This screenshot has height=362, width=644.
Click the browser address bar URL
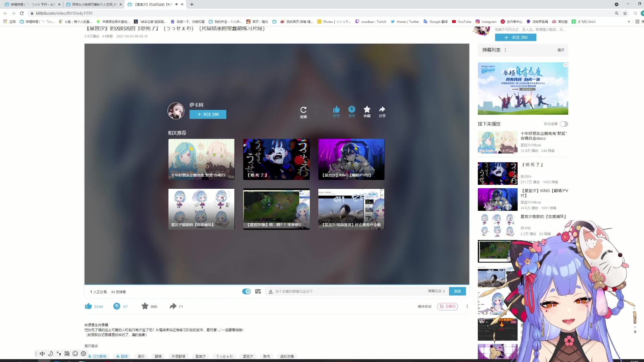tap(64, 13)
